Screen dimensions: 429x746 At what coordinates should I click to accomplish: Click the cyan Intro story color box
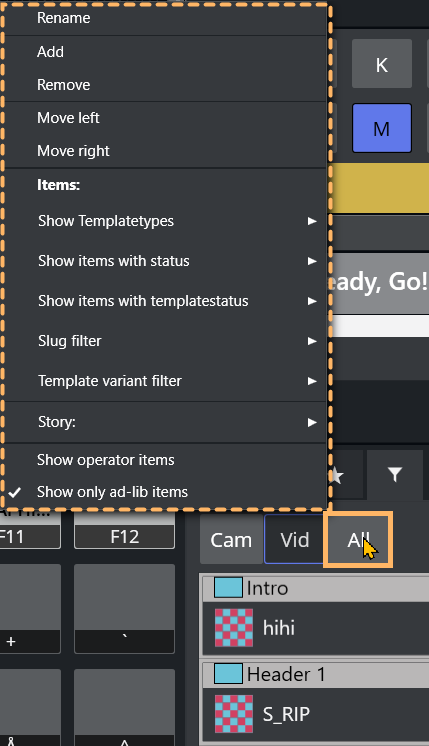coord(228,588)
